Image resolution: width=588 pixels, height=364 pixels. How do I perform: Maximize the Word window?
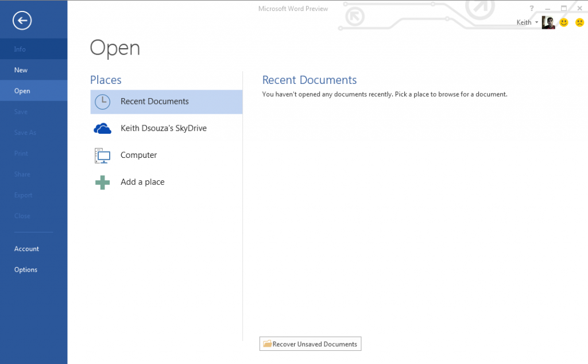click(x=564, y=8)
